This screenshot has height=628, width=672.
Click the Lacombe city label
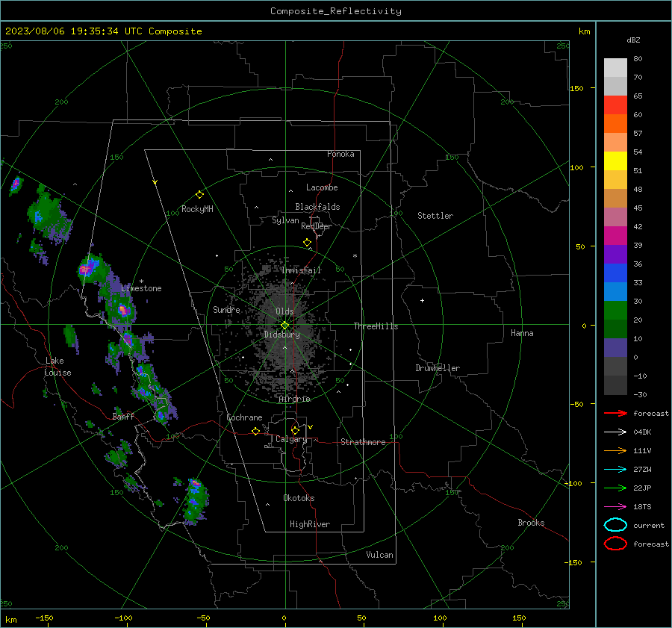pyautogui.click(x=322, y=187)
